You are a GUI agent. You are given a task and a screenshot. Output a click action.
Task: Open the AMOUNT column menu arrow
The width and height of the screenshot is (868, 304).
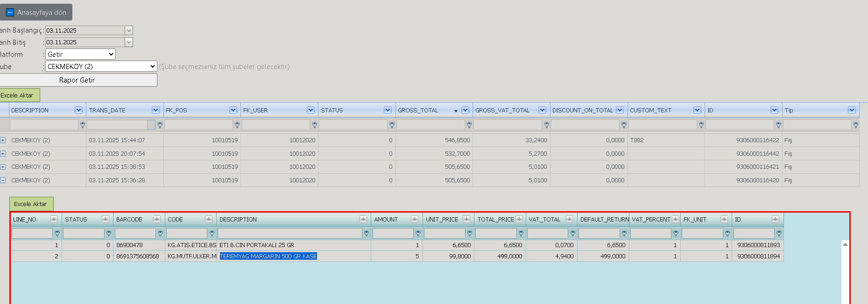point(415,219)
